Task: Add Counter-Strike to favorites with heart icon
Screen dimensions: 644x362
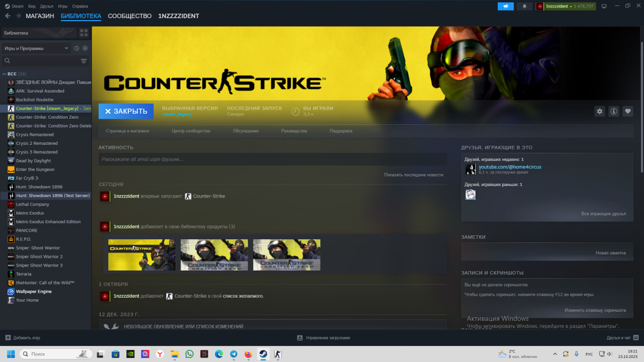Action: [x=627, y=112]
